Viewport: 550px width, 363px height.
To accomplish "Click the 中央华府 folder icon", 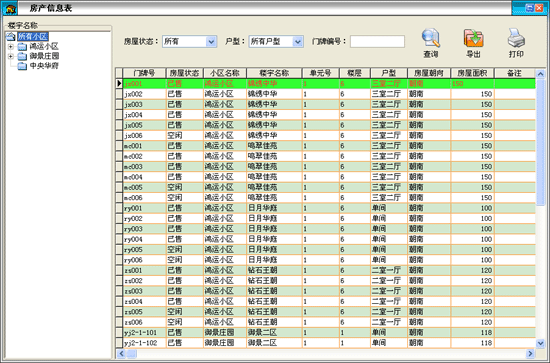I will tap(22, 66).
